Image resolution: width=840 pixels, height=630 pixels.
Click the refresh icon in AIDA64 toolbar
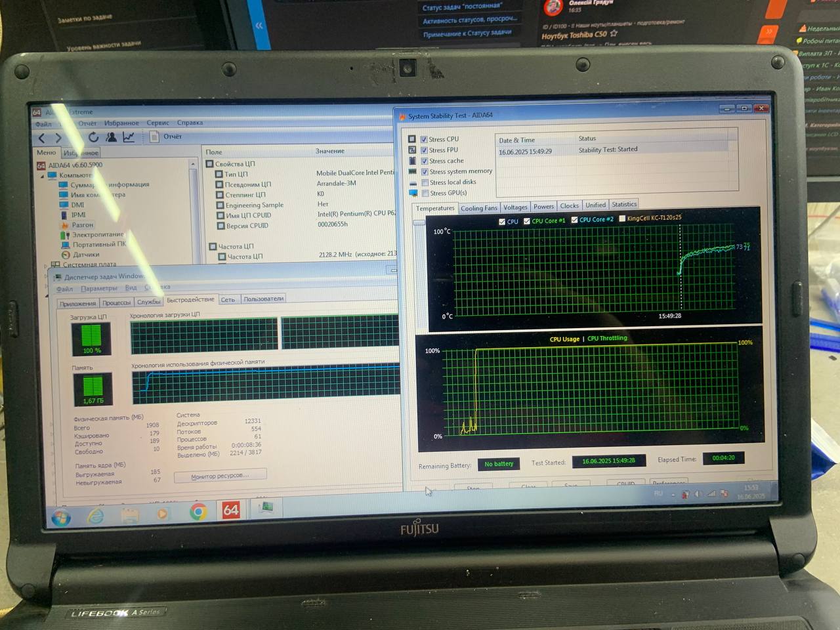click(93, 137)
